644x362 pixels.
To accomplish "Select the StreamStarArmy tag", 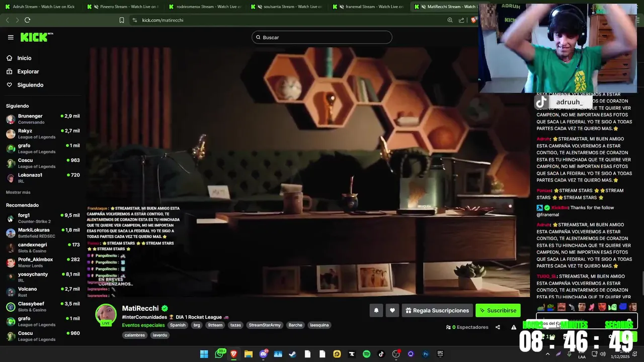I will 265,325.
